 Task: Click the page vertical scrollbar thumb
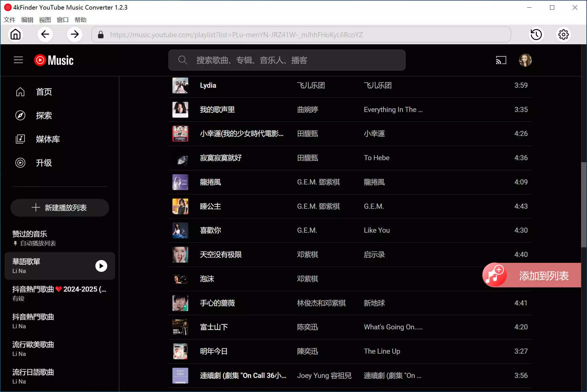pyautogui.click(x=584, y=204)
